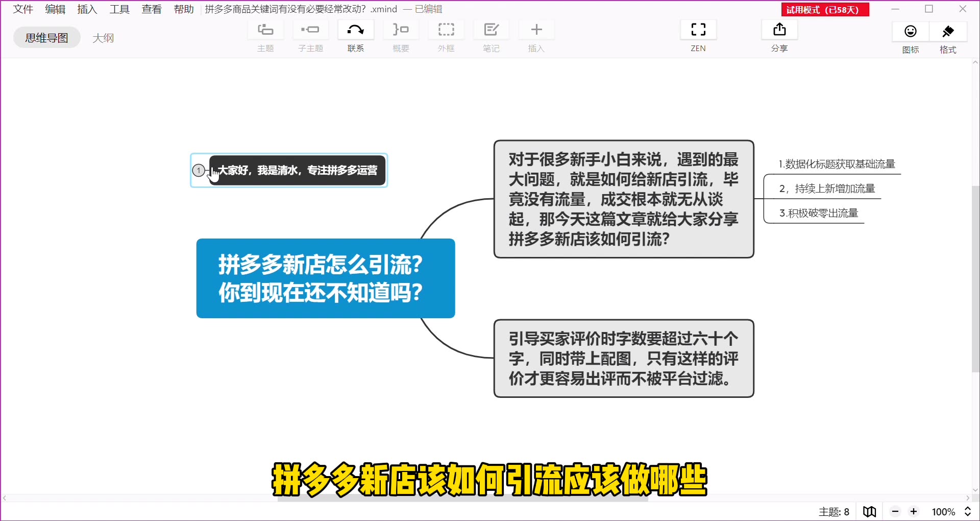The height and width of the screenshot is (521, 980).
Task: Click the 主题: 8 topic count
Action: [x=834, y=511]
